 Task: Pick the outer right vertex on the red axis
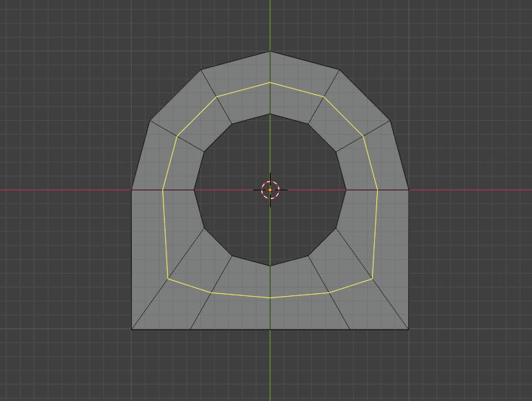click(x=409, y=190)
